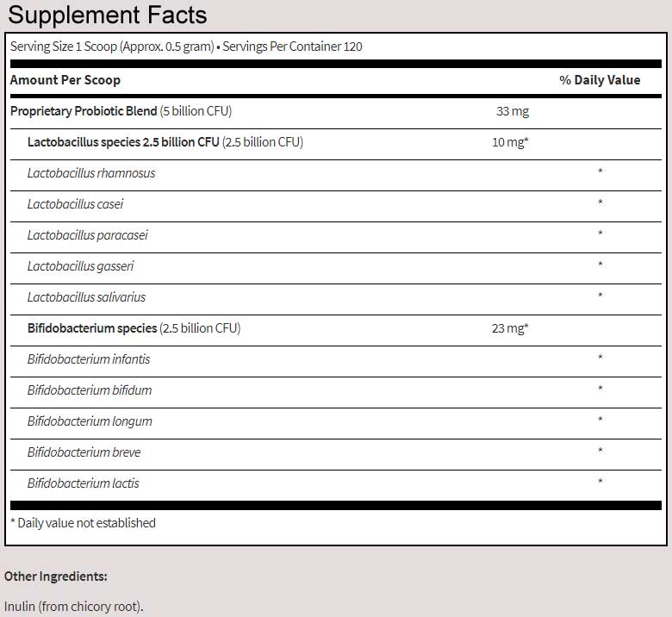Click the Bifidobacterium infantis entry
Viewport: 672px width, 617px height.
(89, 359)
